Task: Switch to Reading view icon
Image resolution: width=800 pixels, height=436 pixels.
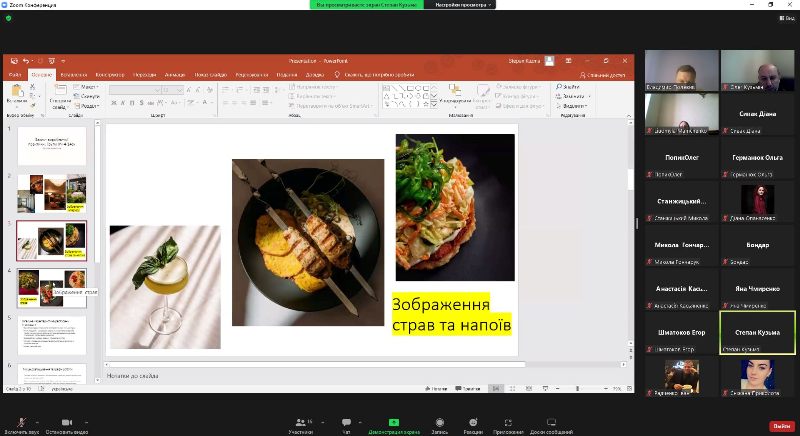Action: coord(529,389)
